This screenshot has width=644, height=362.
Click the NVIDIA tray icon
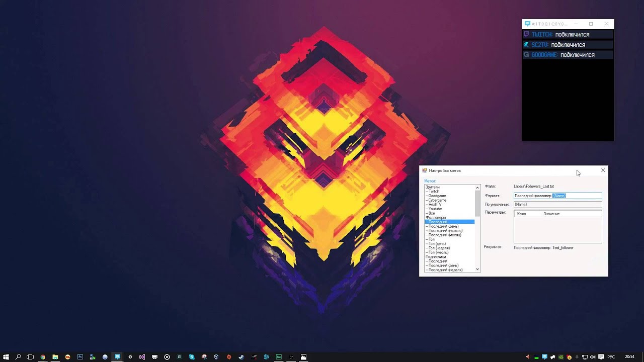pos(561,357)
